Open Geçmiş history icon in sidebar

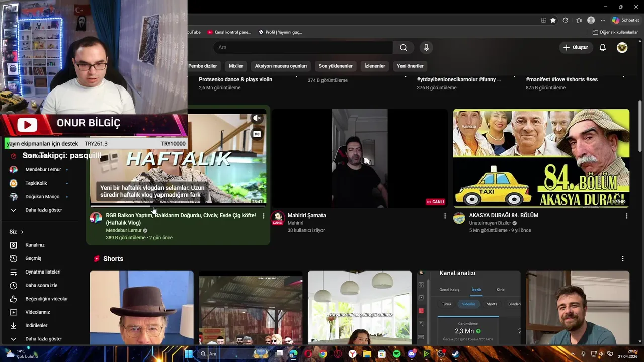[14, 258]
